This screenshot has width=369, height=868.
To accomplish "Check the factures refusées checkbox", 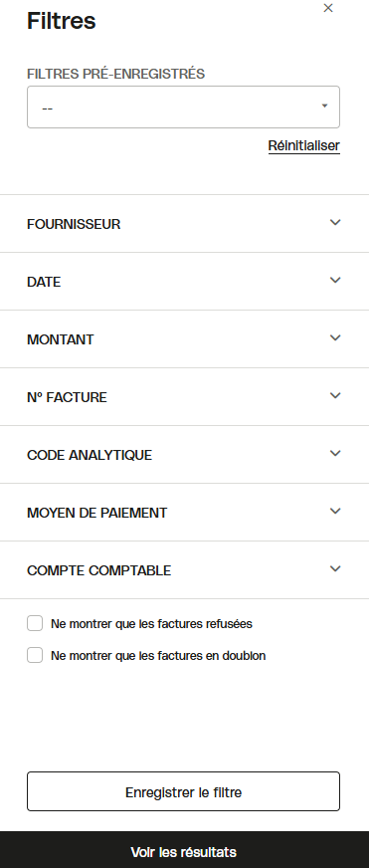I will pyautogui.click(x=35, y=623).
